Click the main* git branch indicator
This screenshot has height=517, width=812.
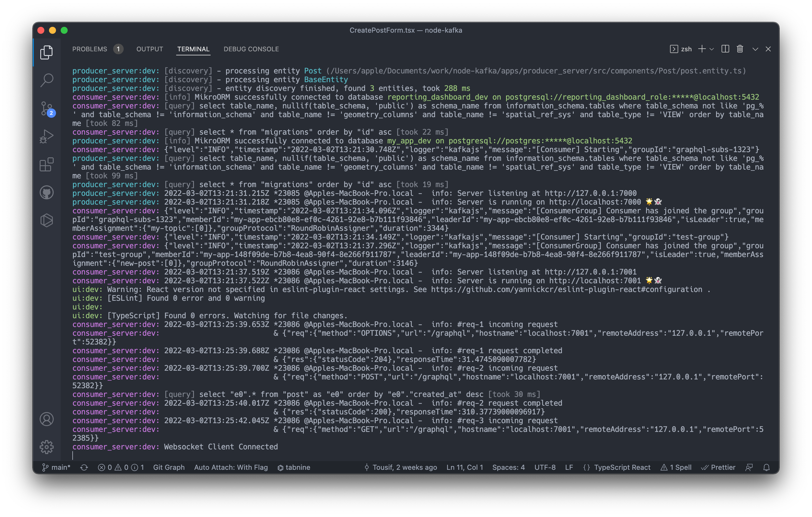(x=56, y=467)
